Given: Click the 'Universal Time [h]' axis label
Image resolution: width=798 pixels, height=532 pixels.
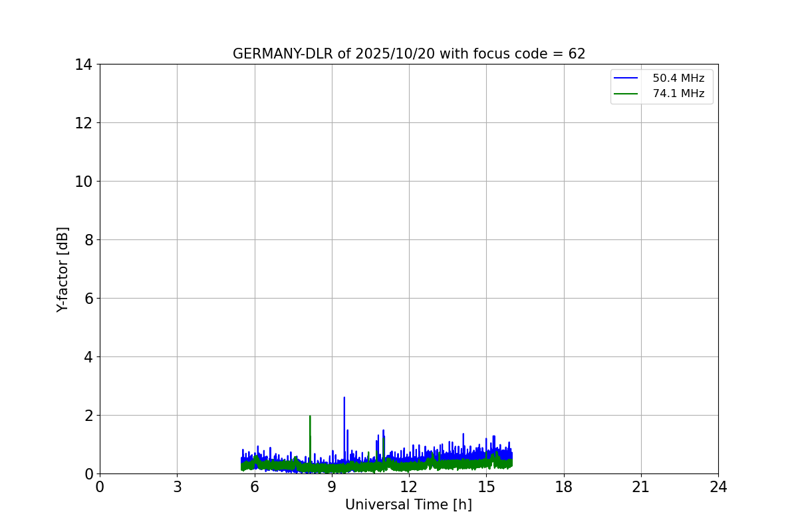Looking at the screenshot, I should coord(408,505).
